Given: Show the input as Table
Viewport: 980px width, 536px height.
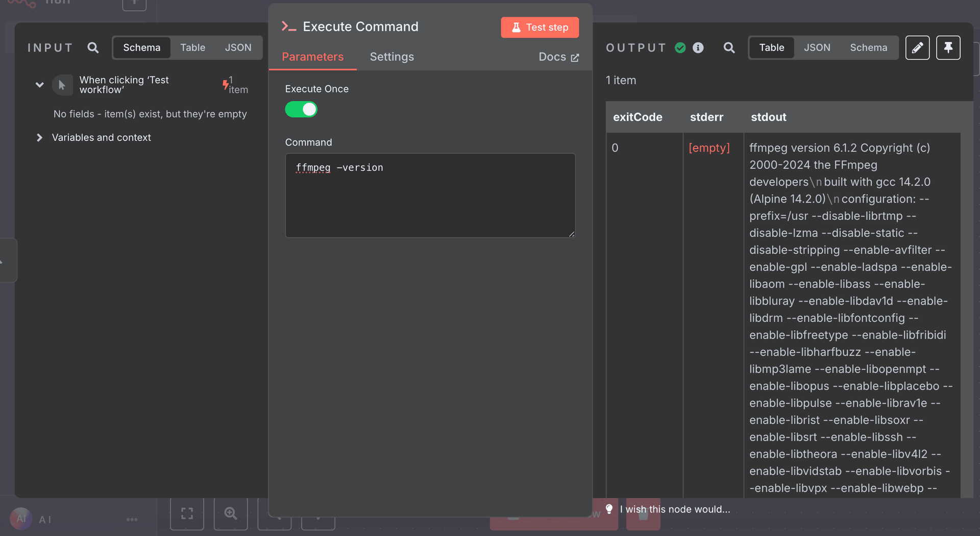Looking at the screenshot, I should (192, 48).
